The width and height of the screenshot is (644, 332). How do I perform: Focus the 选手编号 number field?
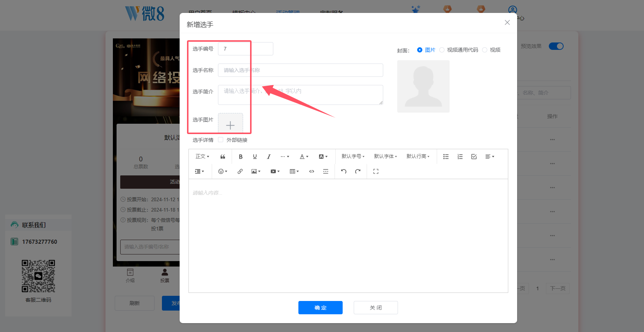point(246,49)
